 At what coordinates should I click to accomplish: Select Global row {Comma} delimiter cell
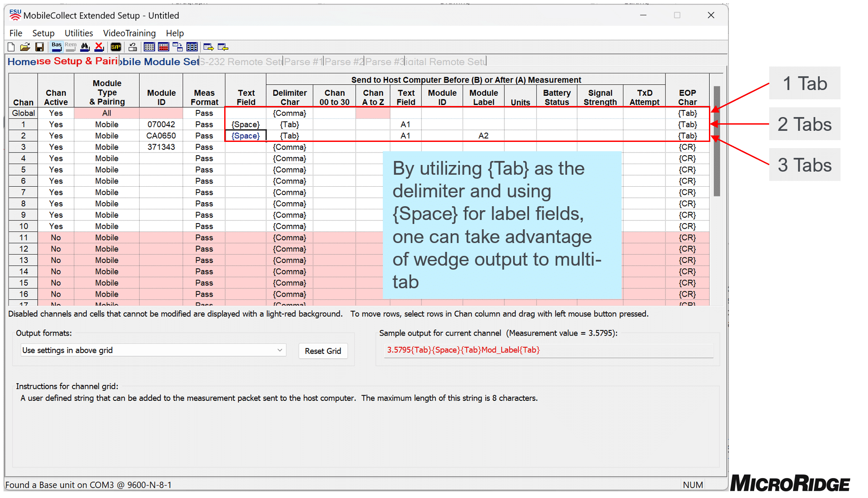point(290,113)
